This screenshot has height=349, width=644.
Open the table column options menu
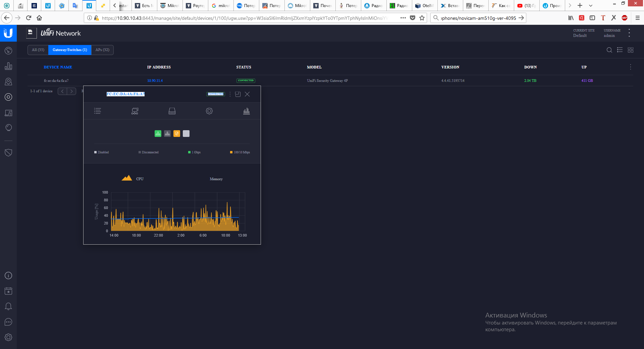click(x=631, y=67)
